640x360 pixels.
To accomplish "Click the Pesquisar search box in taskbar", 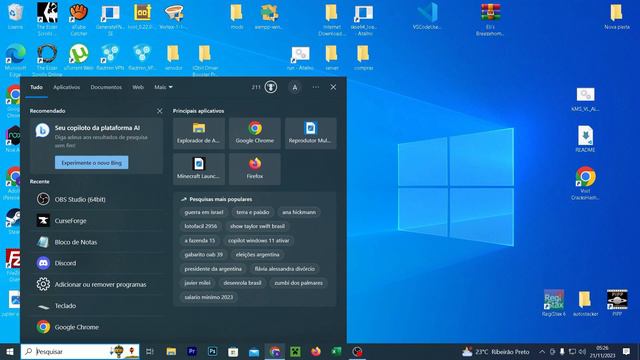I will tap(80, 351).
